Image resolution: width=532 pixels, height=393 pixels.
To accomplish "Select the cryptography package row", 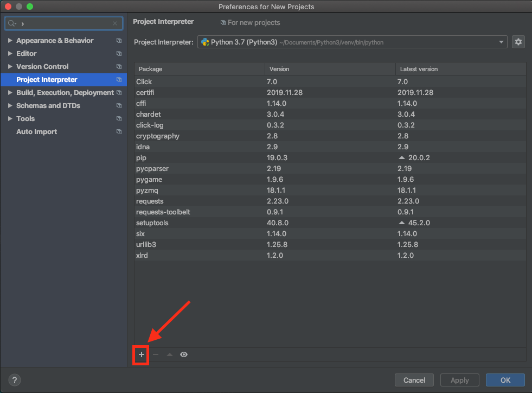I will coord(330,136).
